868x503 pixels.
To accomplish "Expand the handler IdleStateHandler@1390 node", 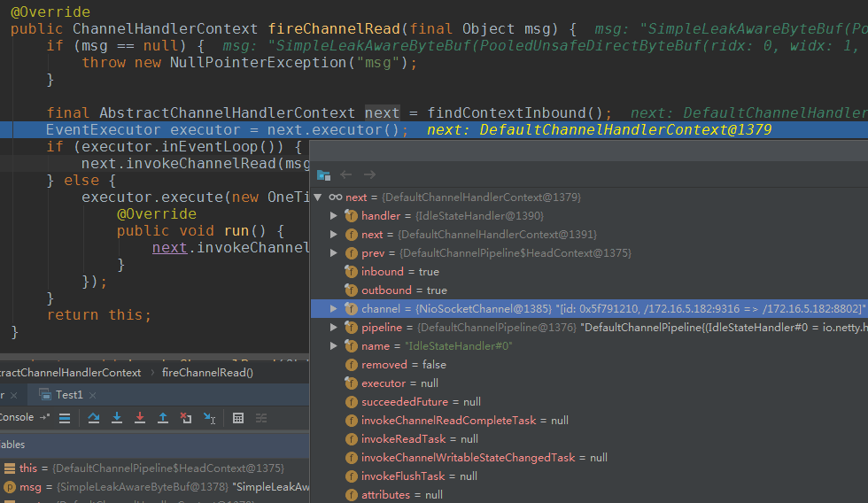I will (333, 216).
